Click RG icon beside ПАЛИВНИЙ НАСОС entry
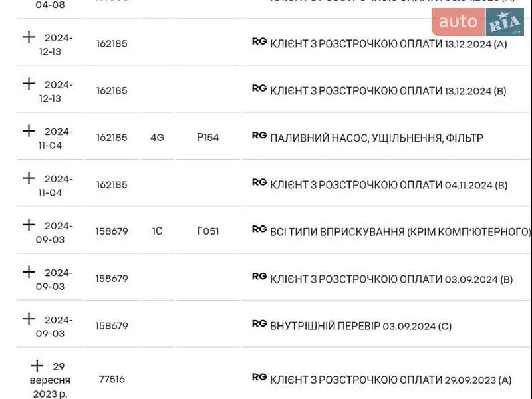The image size is (532, 399). [259, 136]
